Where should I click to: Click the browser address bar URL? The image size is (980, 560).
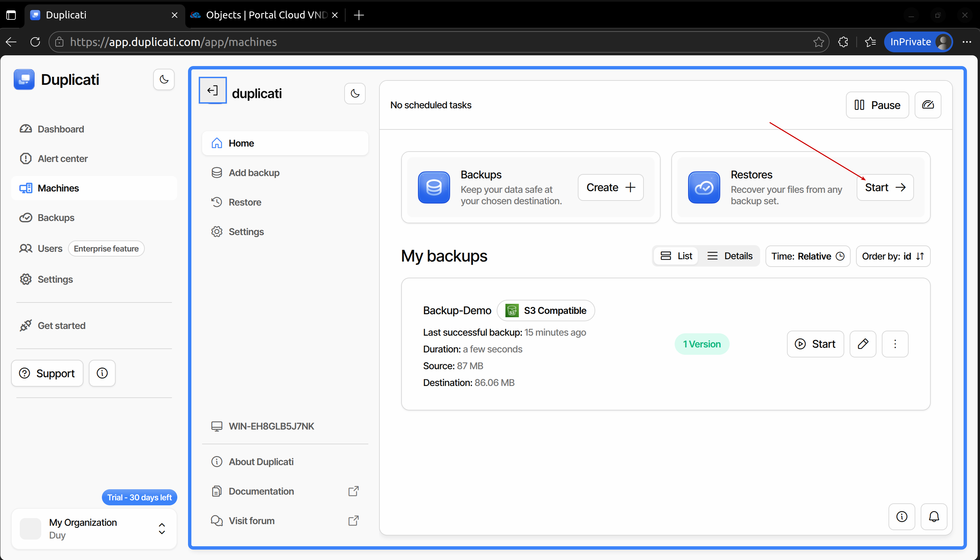[x=173, y=42]
